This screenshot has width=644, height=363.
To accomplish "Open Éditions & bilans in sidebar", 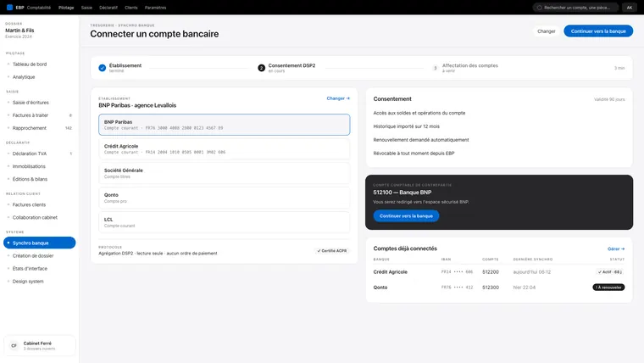I will coord(40,179).
